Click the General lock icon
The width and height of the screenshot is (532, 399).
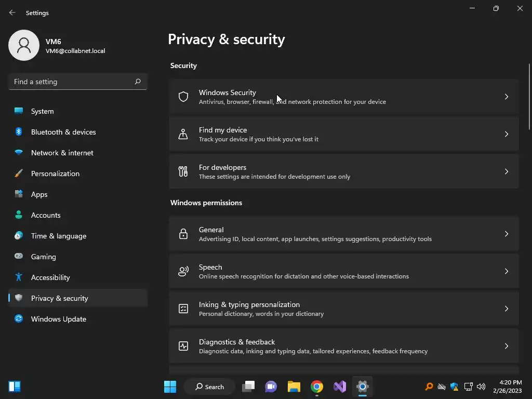tap(183, 234)
